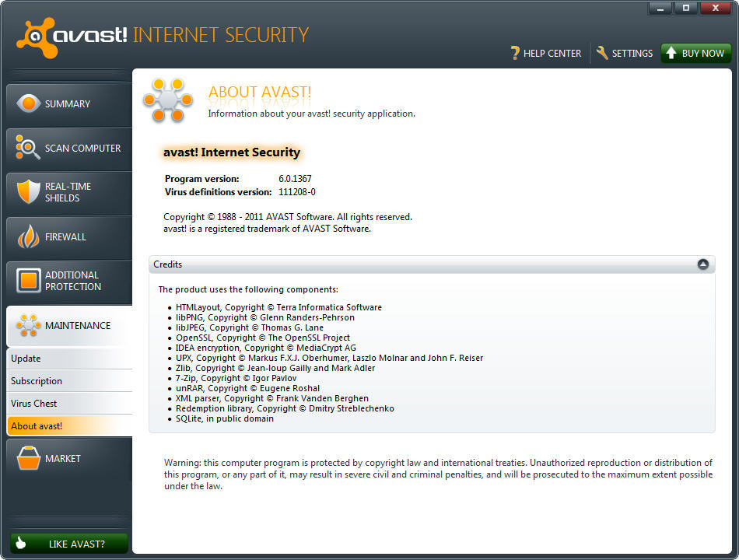Screen dimensions: 739x560
Task: Collapse the Credits section arrow
Action: pos(702,264)
